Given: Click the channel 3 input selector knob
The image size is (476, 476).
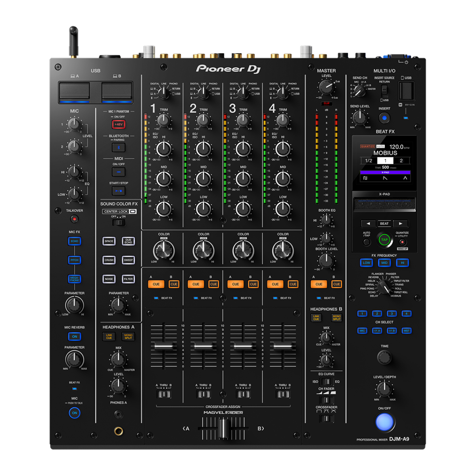Looking at the screenshot, I should (243, 93).
